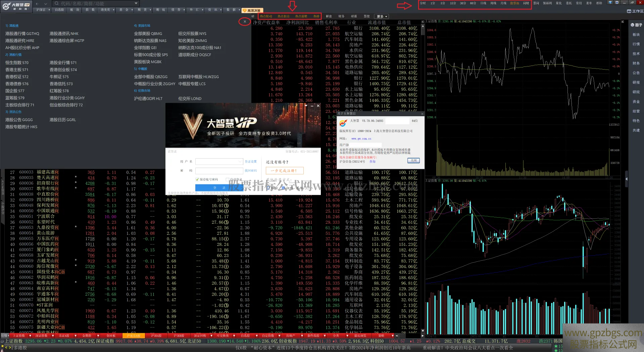Click the 找回密码 link
This screenshot has height=352, width=644.
pos(251,171)
